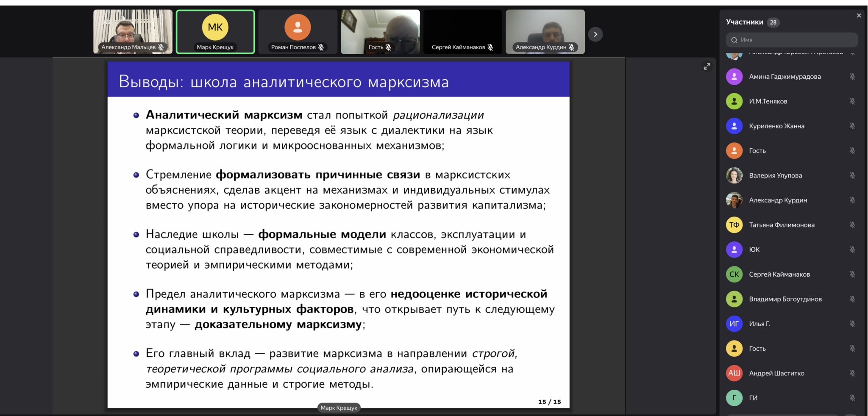Open the ЮК purple avatar
This screenshot has width=868, height=416.
coord(734,250)
